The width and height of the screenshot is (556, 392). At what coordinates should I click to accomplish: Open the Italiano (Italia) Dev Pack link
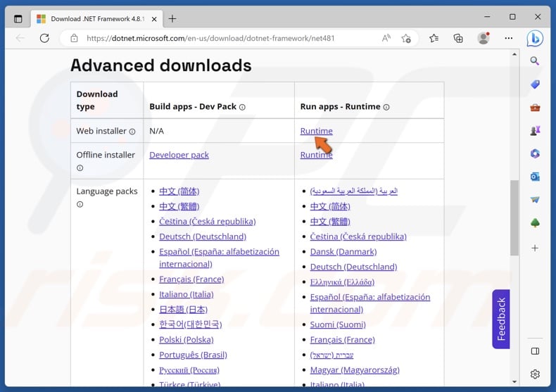(187, 294)
